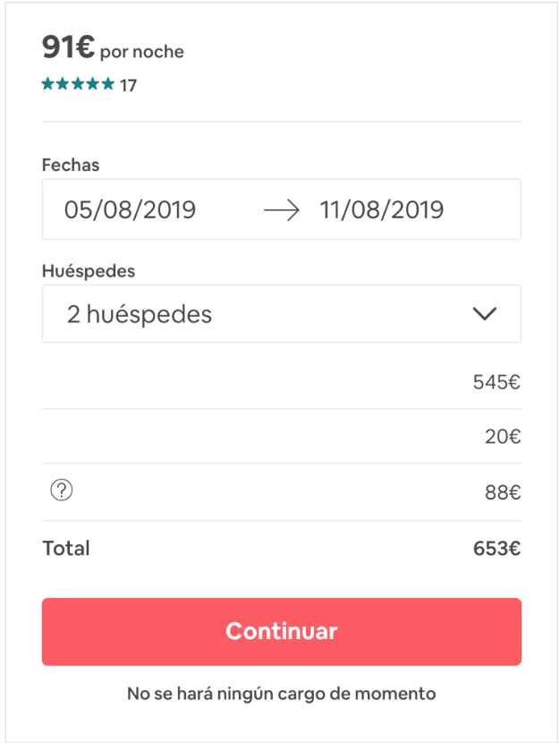Click the 88€ fee amount
Screen dimensions: 560x743
tap(497, 491)
